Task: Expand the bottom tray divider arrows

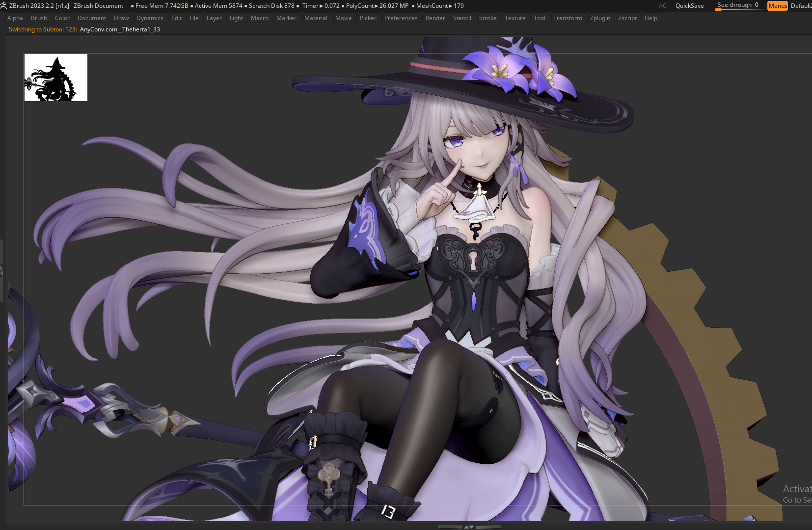Action: coord(469,527)
